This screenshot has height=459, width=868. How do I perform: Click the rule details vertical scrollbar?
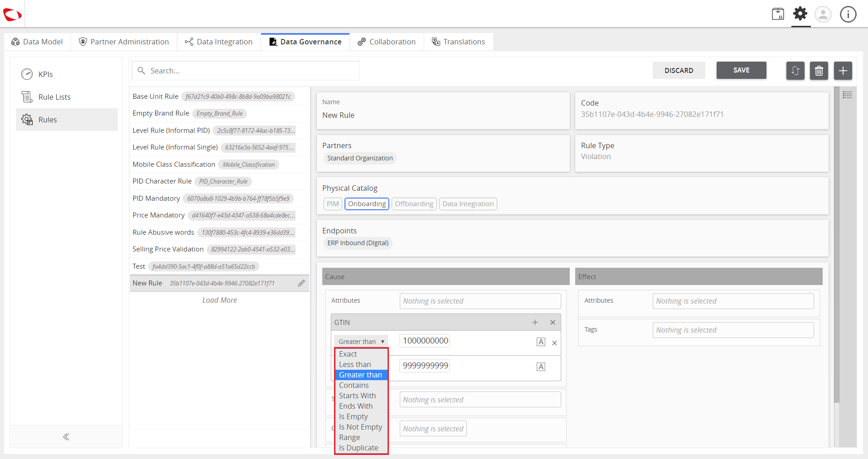[836, 245]
